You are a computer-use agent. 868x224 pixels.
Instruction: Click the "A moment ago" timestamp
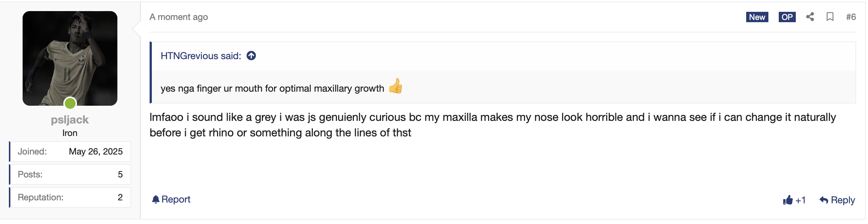click(179, 17)
